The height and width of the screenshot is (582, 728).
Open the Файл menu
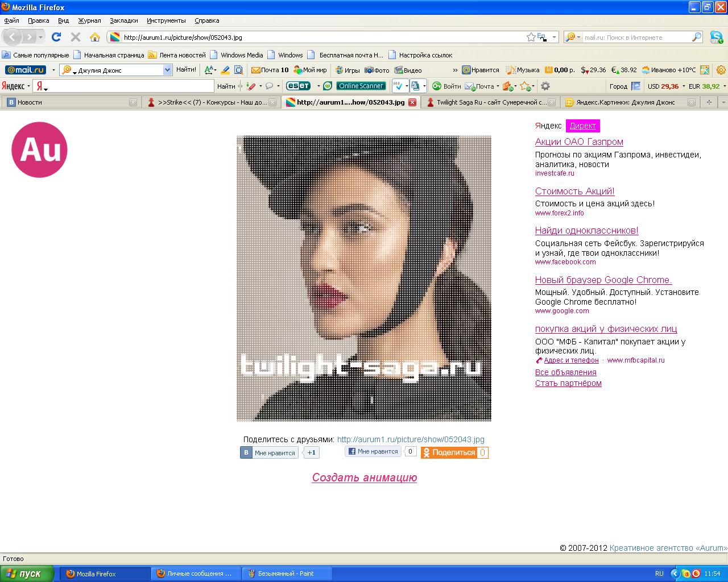[11, 20]
